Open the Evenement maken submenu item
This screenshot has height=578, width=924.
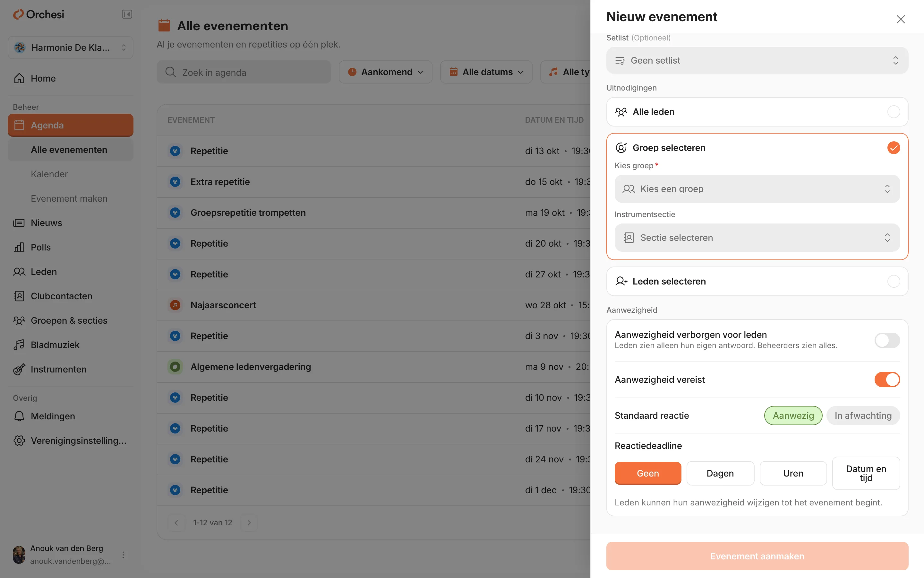70,198
